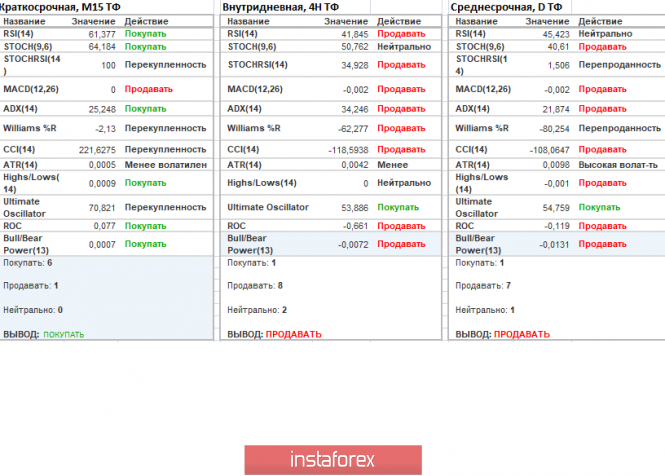Click the STOCHRSI value 1,506
The width and height of the screenshot is (665, 476).
pos(558,65)
